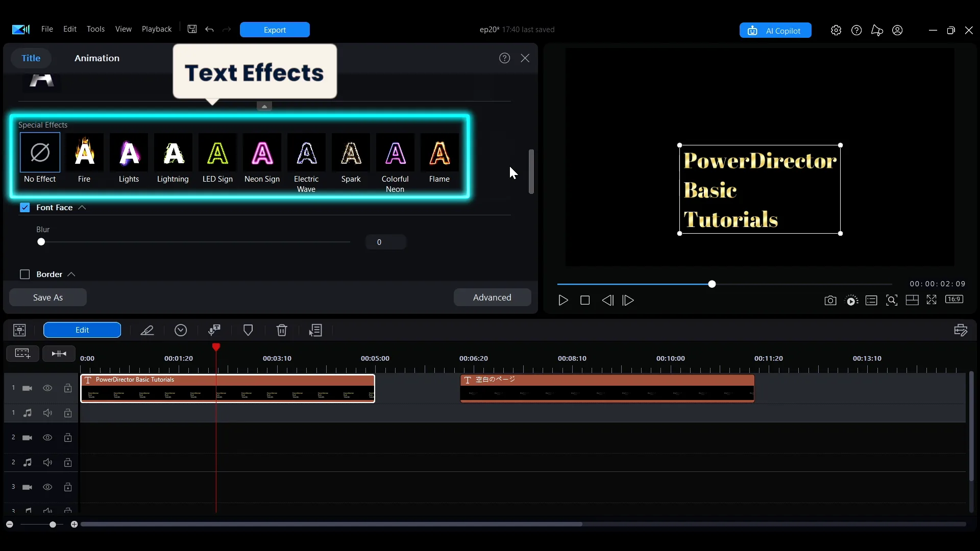Fit the timeline to window
This screenshot has width=980, height=551.
(x=59, y=353)
